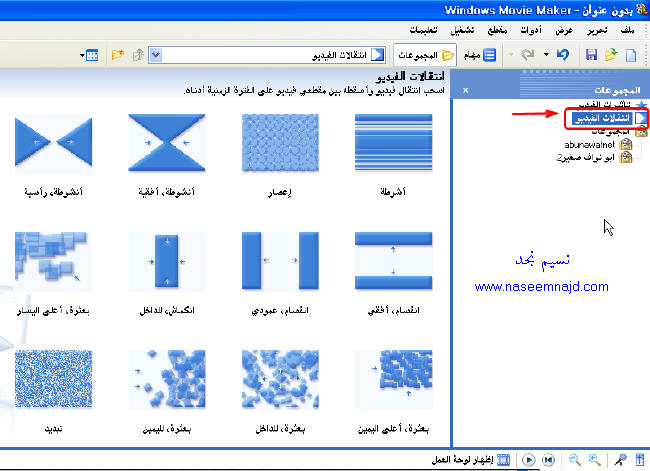Screen dimensions: 650x471
Task: Click the timeline zoom in magnifier
Action: pyautogui.click(x=596, y=459)
